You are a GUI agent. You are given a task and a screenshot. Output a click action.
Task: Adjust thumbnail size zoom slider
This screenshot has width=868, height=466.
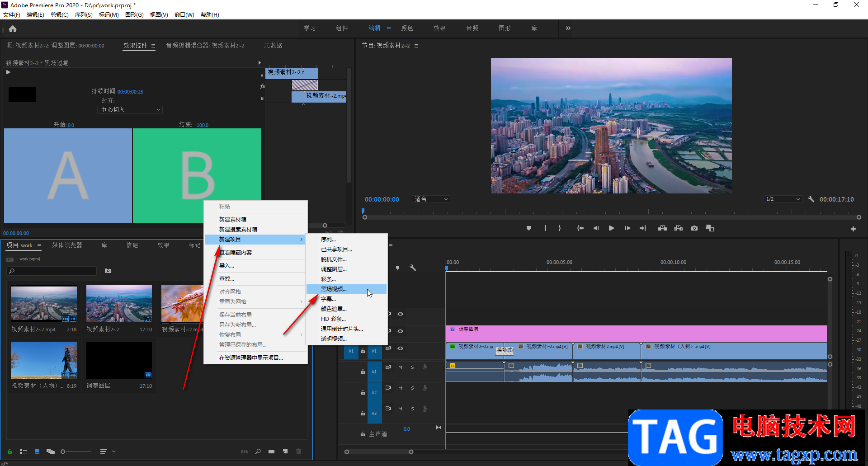[76, 452]
